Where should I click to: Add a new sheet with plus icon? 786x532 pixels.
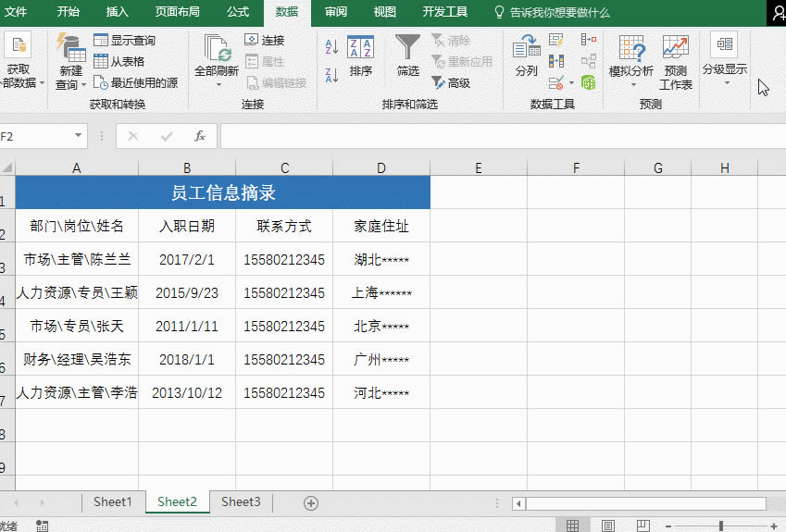(x=311, y=502)
